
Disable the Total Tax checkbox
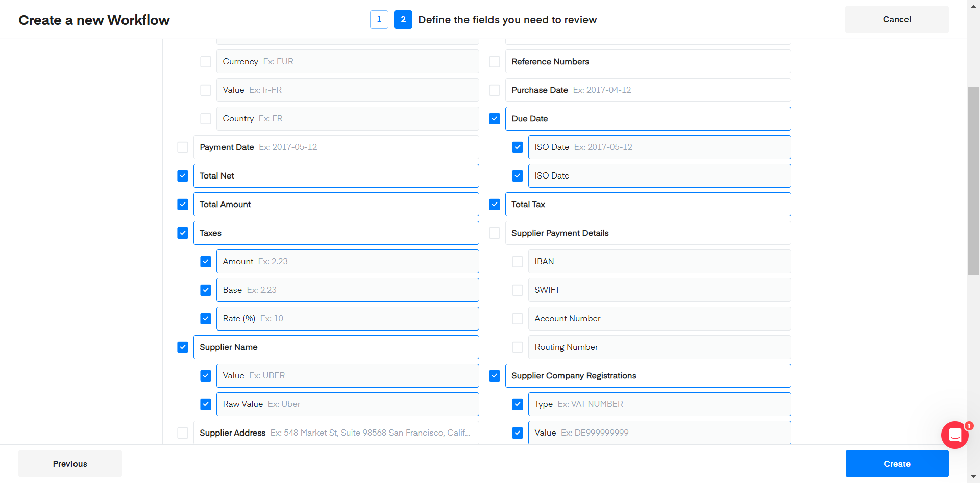pyautogui.click(x=495, y=205)
